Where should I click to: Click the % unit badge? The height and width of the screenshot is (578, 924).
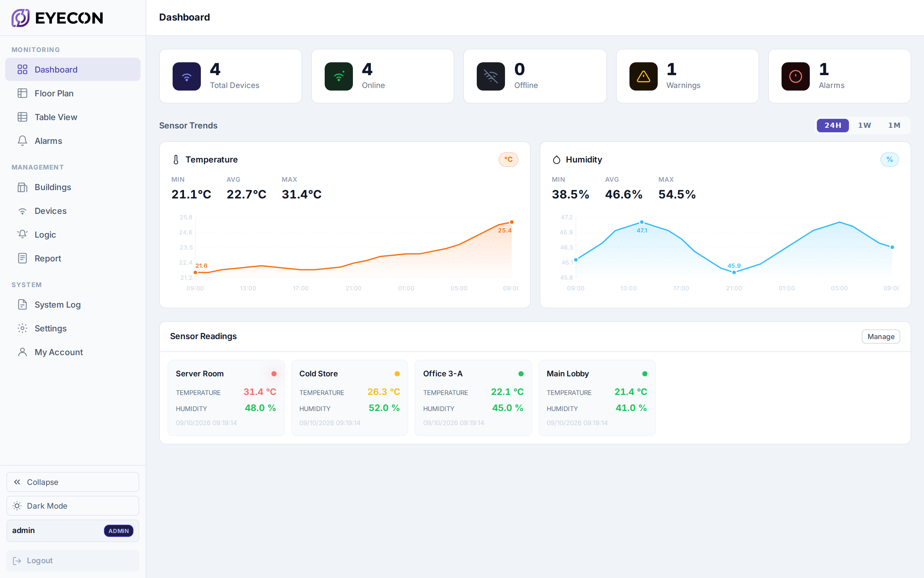coord(889,159)
